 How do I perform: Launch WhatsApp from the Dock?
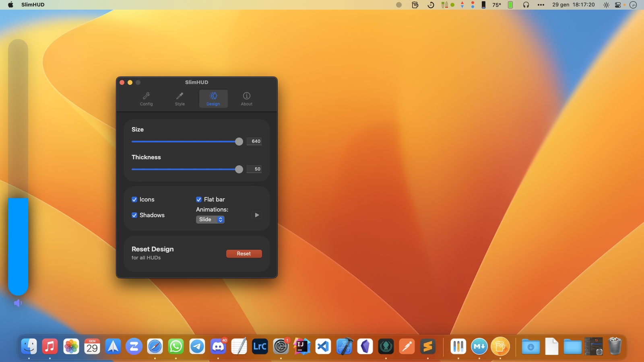pos(176,346)
